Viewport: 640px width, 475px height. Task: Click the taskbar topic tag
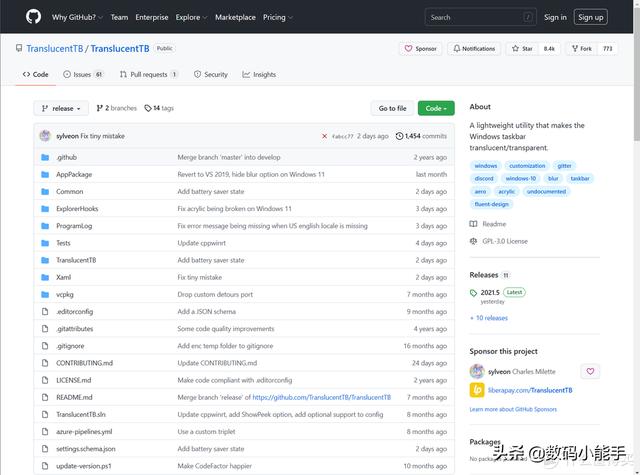(x=580, y=179)
